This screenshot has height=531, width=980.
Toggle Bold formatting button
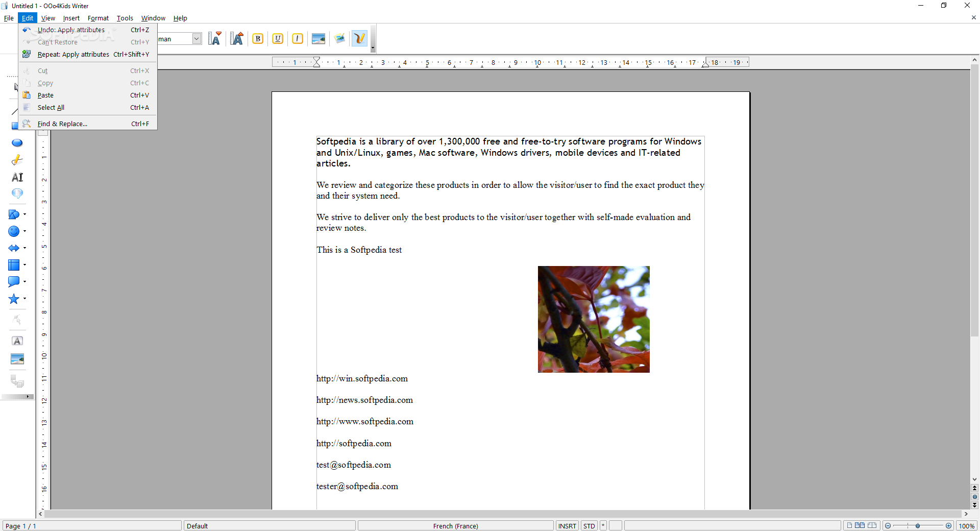258,39
